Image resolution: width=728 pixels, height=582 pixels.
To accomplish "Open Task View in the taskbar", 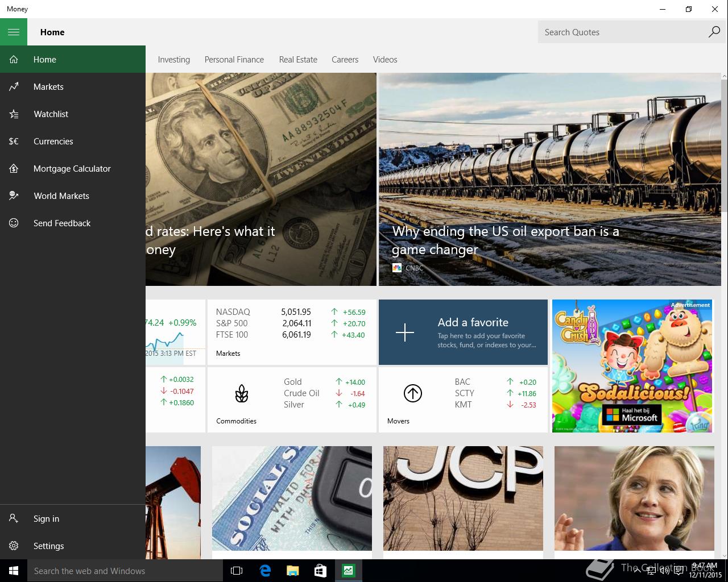I will click(237, 571).
